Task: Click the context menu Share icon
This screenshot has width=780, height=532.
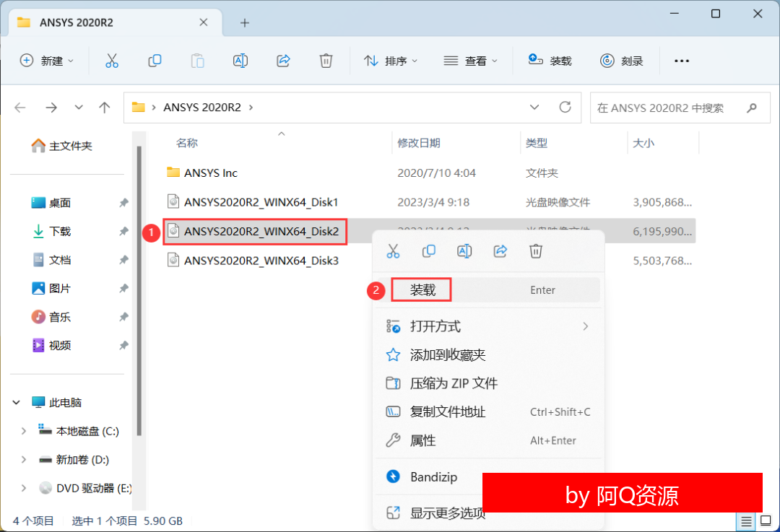Action: [x=500, y=251]
